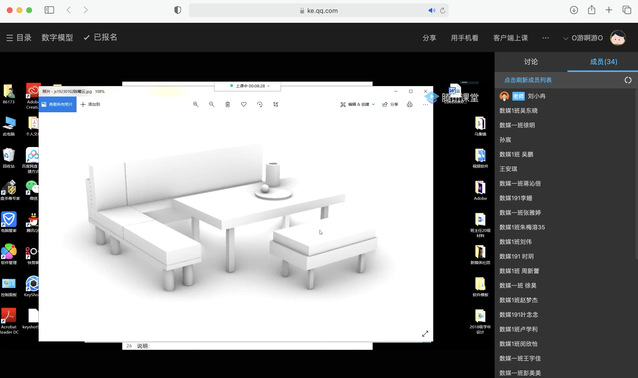Image resolution: width=638 pixels, height=378 pixels.
Task: Click the reload page icon
Action: (442, 11)
